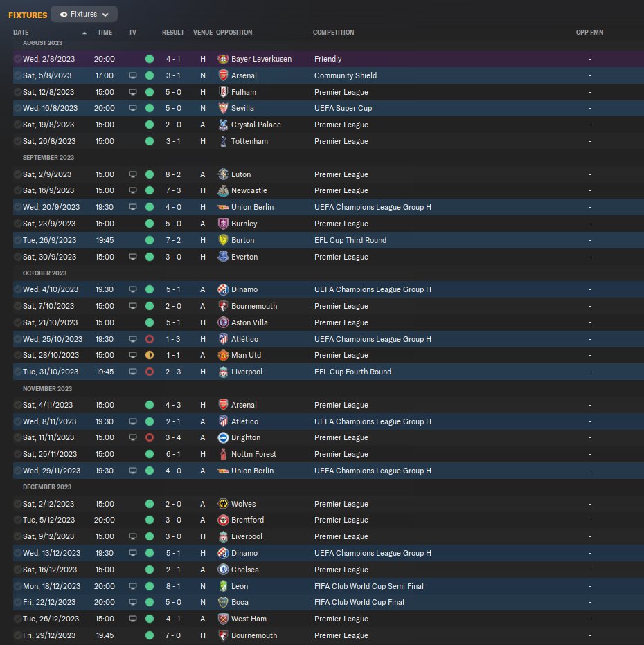The width and height of the screenshot is (644, 645).
Task: Toggle the checkmark on Wed, 2/8/2023 row
Action: pos(18,59)
